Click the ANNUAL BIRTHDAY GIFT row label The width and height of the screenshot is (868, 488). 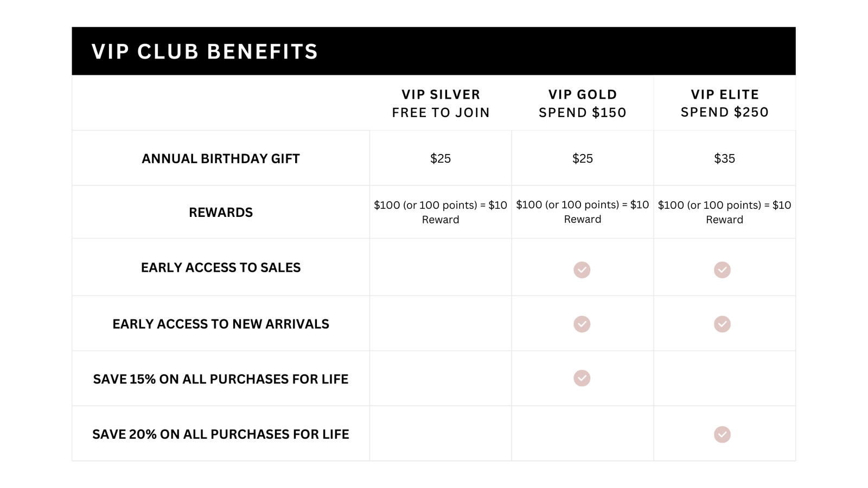point(221,158)
